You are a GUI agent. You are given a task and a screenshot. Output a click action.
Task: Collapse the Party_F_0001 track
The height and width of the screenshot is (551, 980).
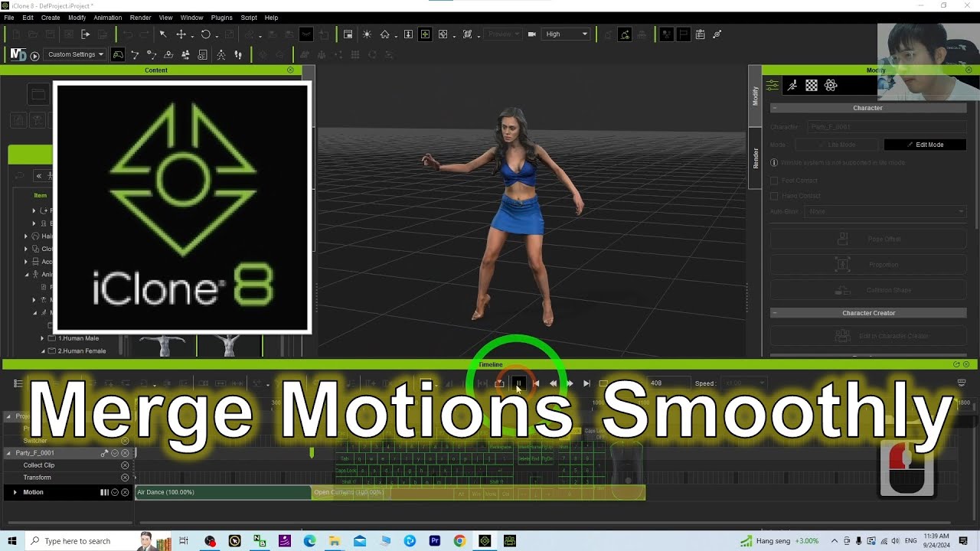click(x=9, y=453)
